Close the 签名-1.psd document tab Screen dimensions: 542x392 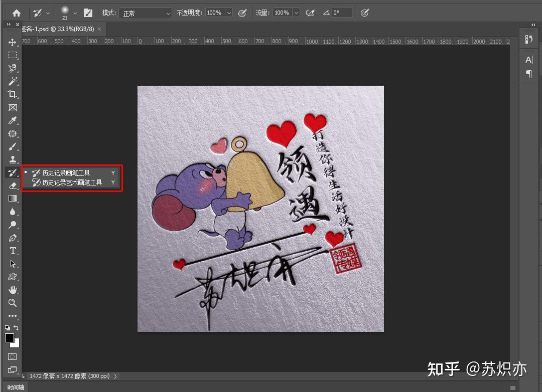[x=99, y=29]
